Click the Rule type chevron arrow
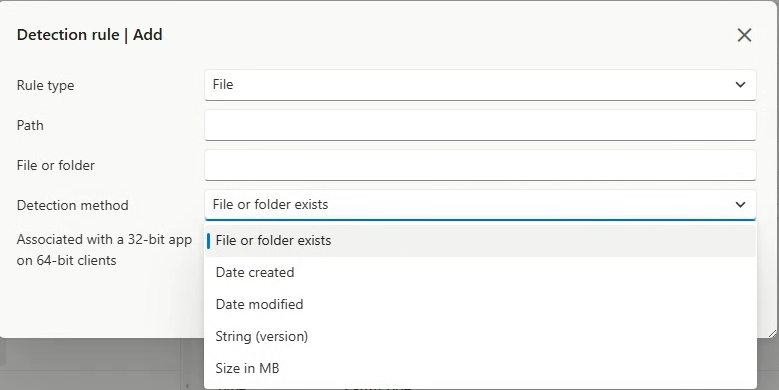 740,85
